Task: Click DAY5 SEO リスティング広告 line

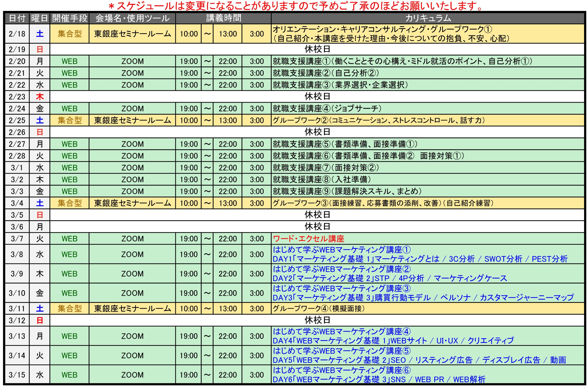Action: coord(419,360)
